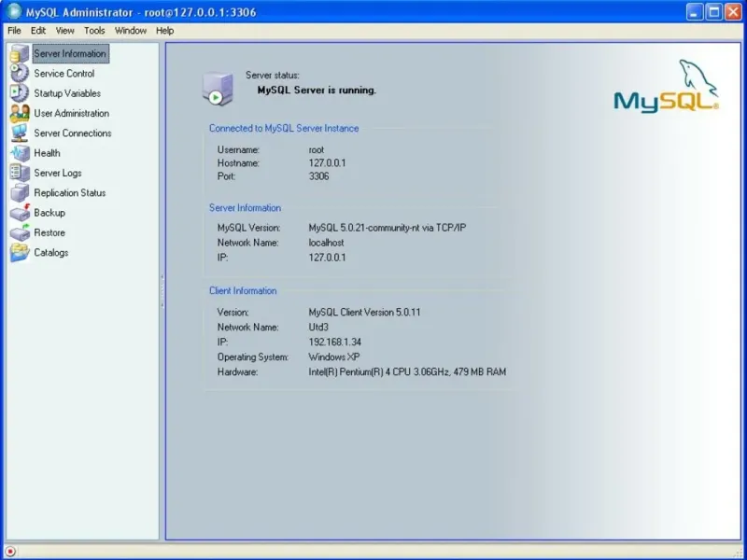Click the Server Logs icon
Viewport: 747px width, 560px height.
20,173
